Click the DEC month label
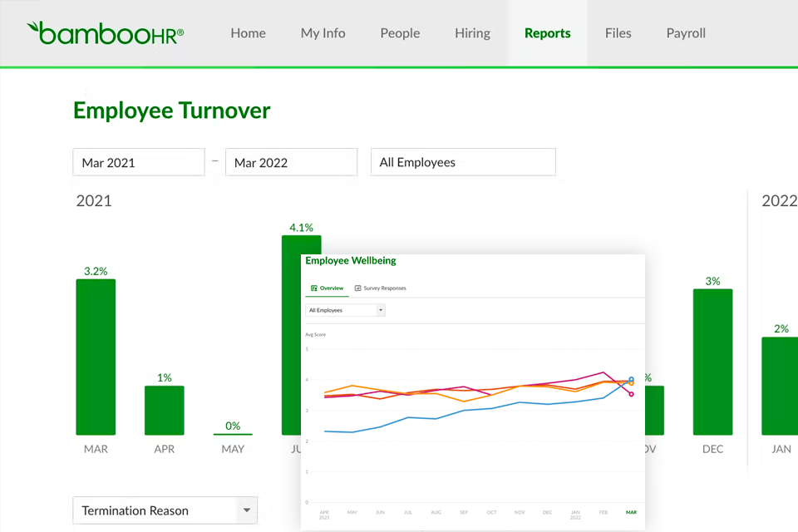The image size is (798, 532). 712,449
